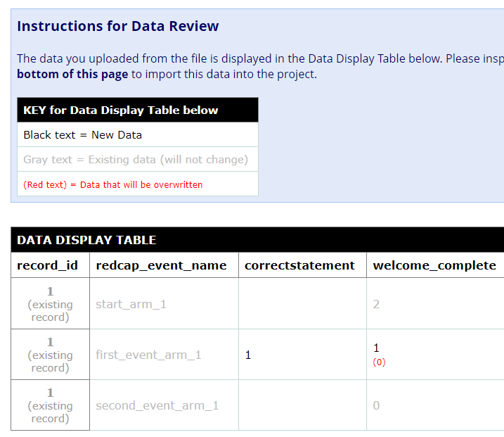Viewport: 504px width, 437px height.
Task: Click the red (0) overwritten value
Action: tap(380, 362)
